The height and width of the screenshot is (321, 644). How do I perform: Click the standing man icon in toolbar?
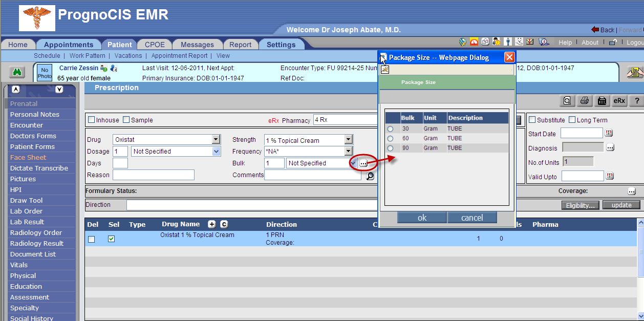click(508, 42)
